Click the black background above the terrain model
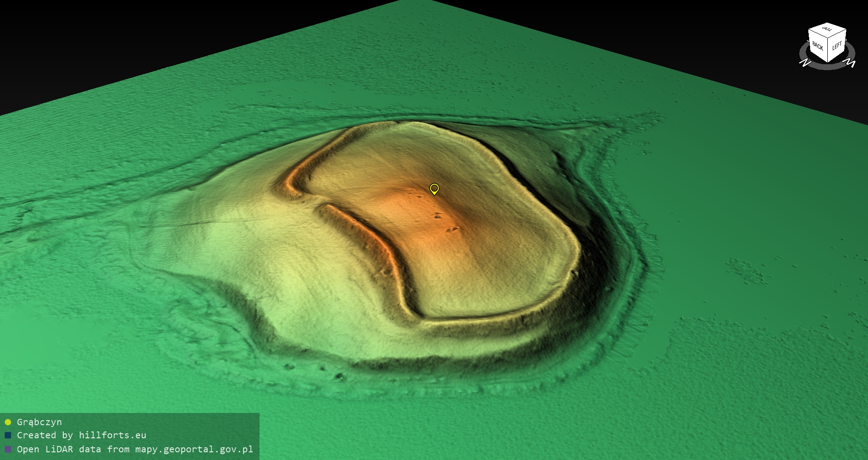The image size is (868, 460). [136, 36]
